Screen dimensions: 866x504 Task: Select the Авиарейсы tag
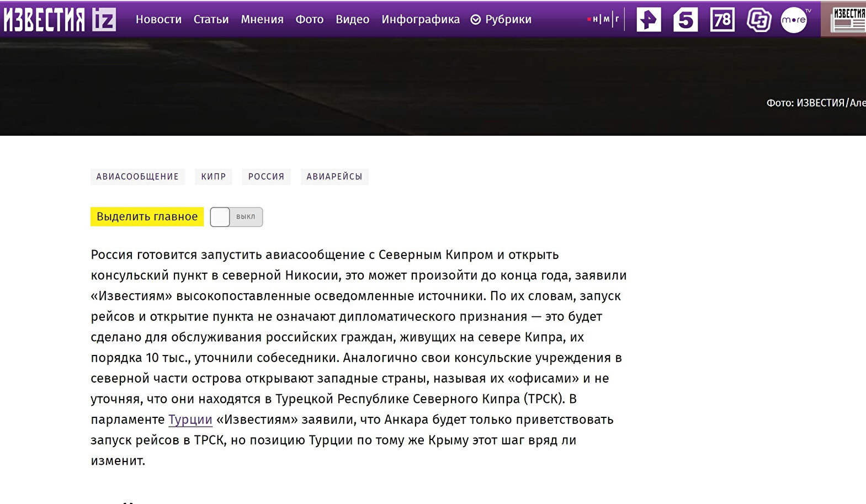334,177
